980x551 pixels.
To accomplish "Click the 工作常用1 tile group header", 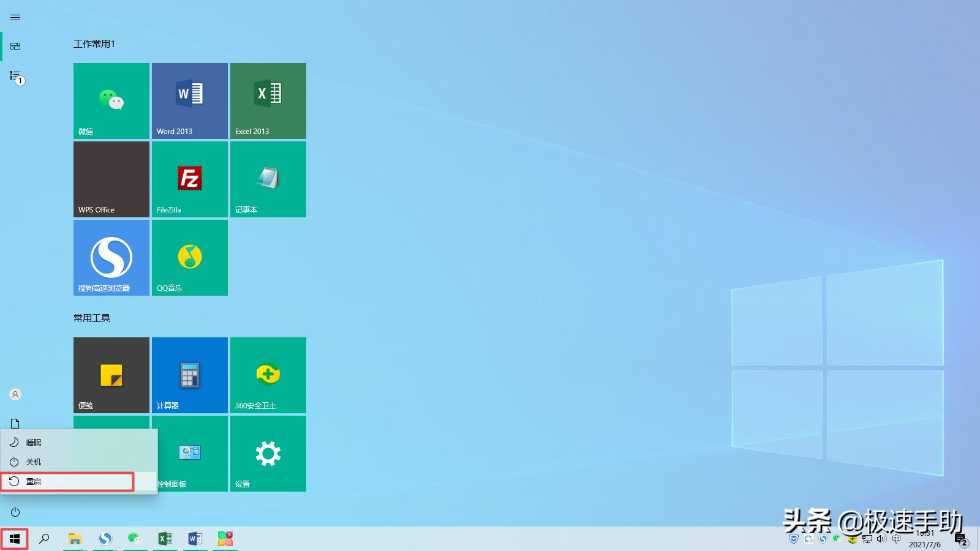I will pyautogui.click(x=94, y=43).
